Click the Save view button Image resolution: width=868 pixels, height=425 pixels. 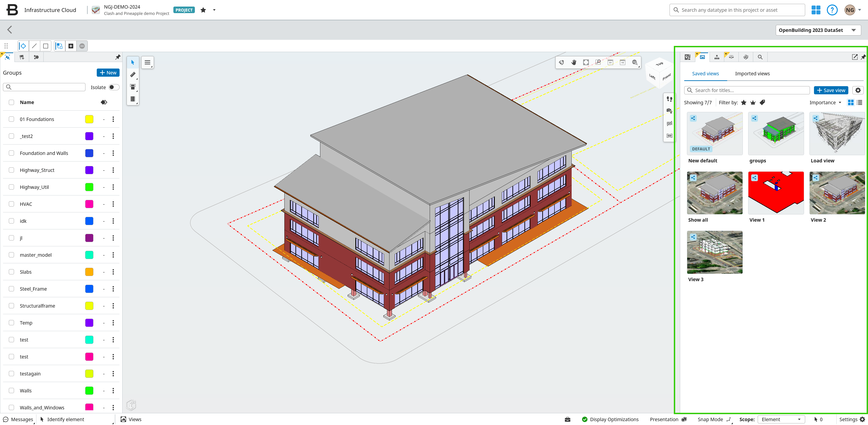(x=831, y=90)
